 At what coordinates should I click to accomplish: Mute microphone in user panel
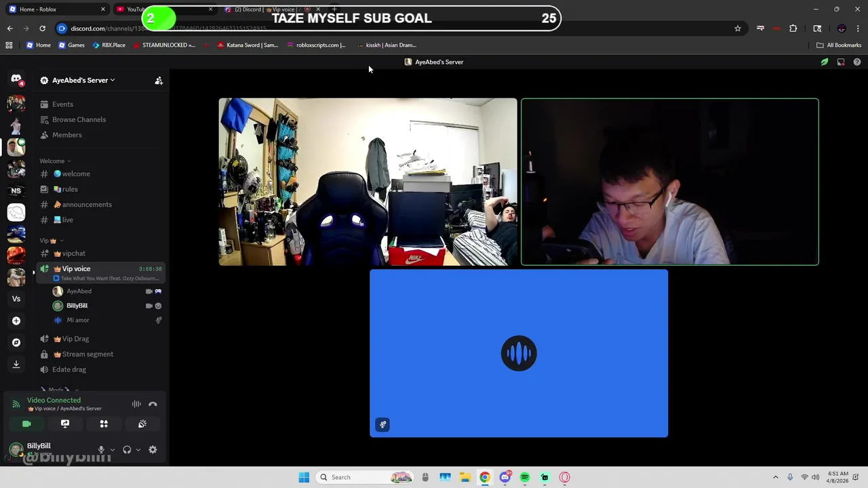pos(101,449)
